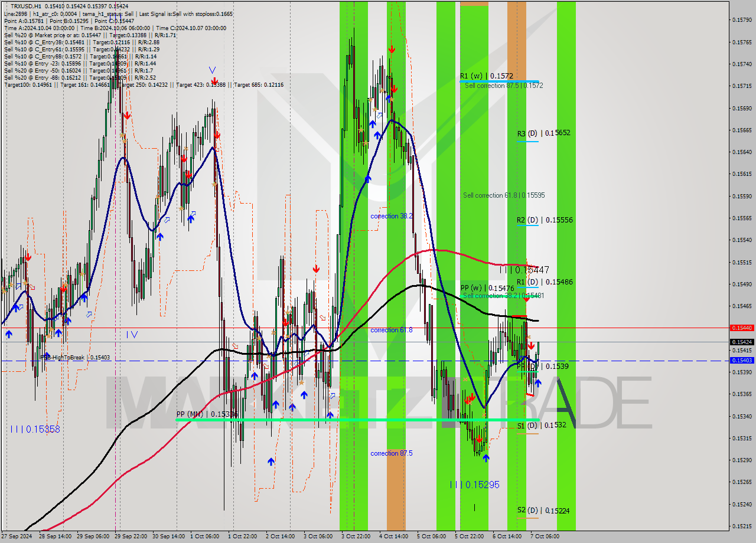Click the Sell correction 38.2 | 0.15481 label

504,295
